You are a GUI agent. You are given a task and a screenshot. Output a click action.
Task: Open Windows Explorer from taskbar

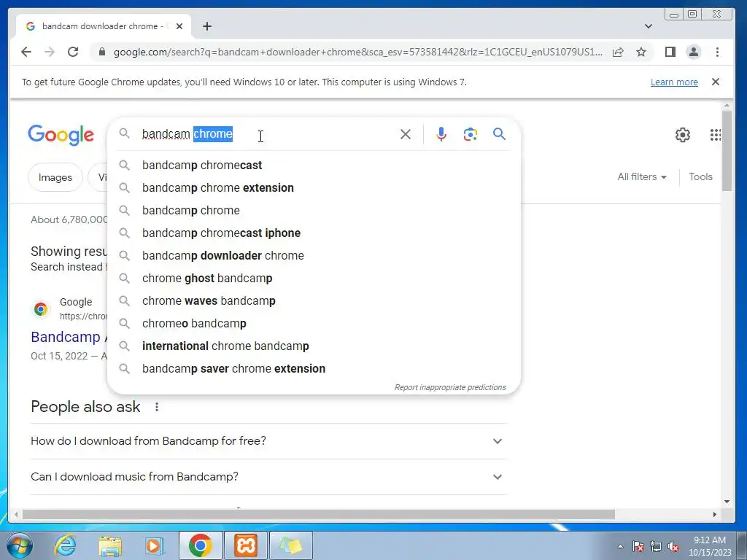point(110,545)
